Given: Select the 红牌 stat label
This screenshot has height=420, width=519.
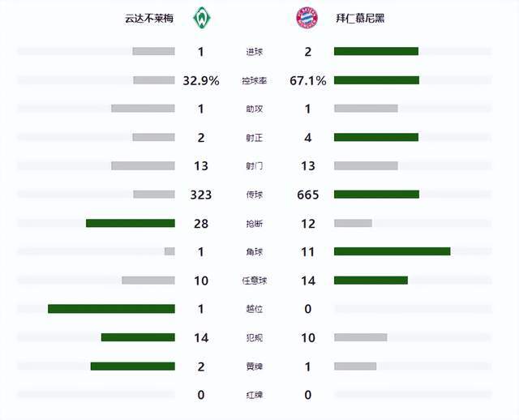Looking at the screenshot, I should [255, 395].
